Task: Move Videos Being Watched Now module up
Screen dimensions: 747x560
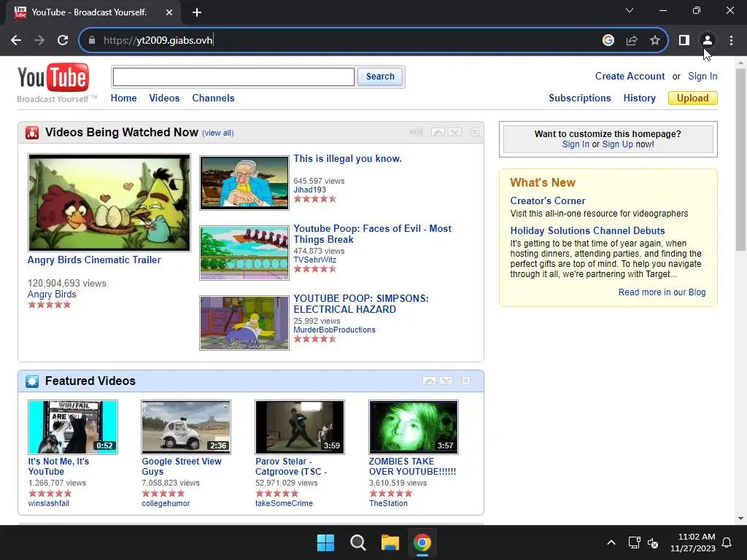Action: coord(438,132)
